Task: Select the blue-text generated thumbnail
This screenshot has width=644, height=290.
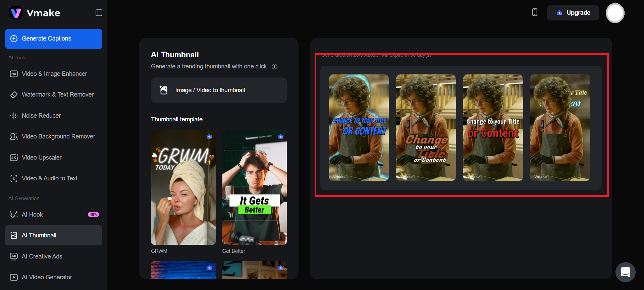Action: pos(359,128)
